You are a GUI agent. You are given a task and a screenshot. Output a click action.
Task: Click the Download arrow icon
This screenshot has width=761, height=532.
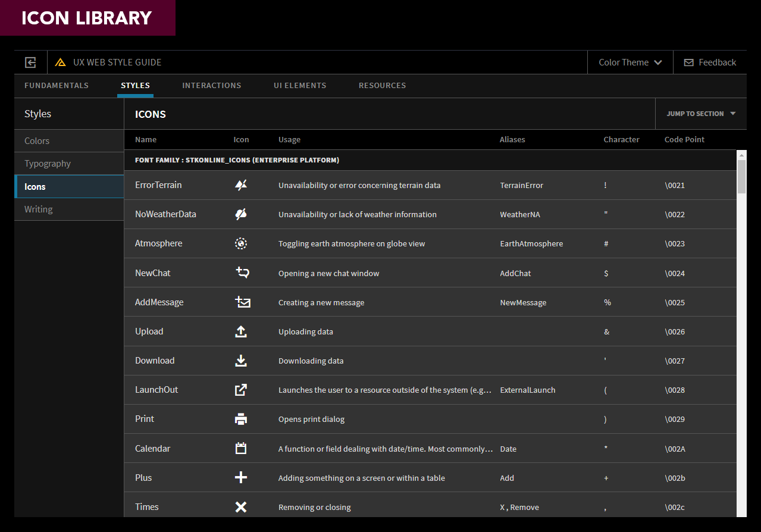coord(241,361)
